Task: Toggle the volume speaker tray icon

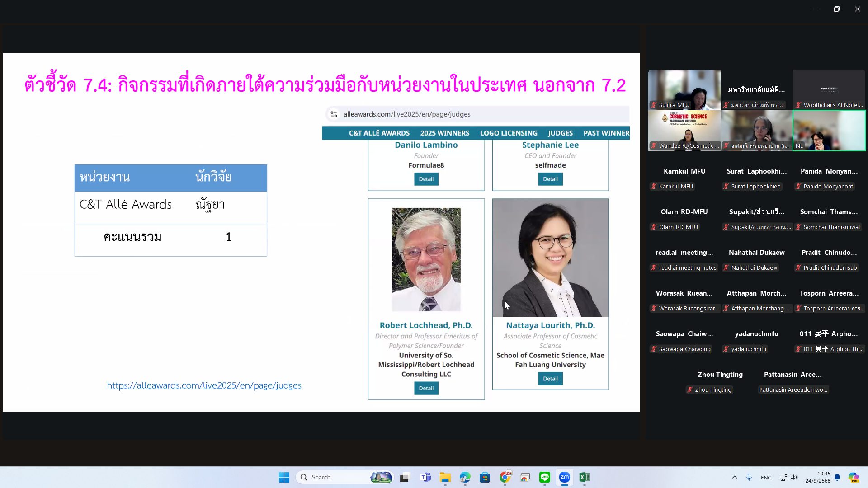Action: click(x=794, y=477)
